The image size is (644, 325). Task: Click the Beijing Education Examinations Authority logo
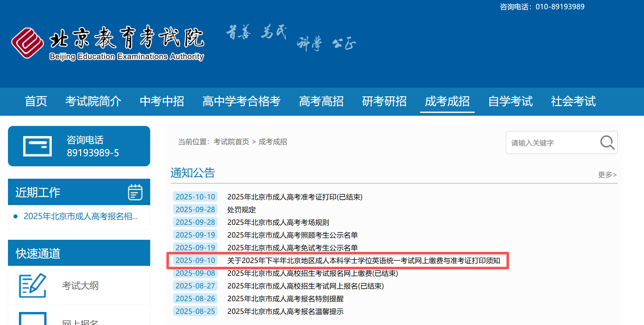[108, 43]
